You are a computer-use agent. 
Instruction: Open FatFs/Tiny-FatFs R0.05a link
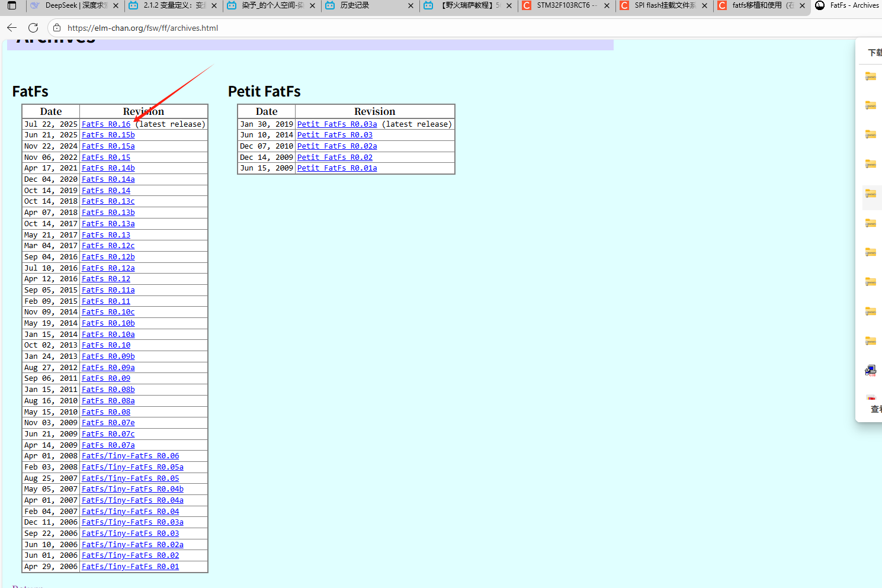click(133, 467)
